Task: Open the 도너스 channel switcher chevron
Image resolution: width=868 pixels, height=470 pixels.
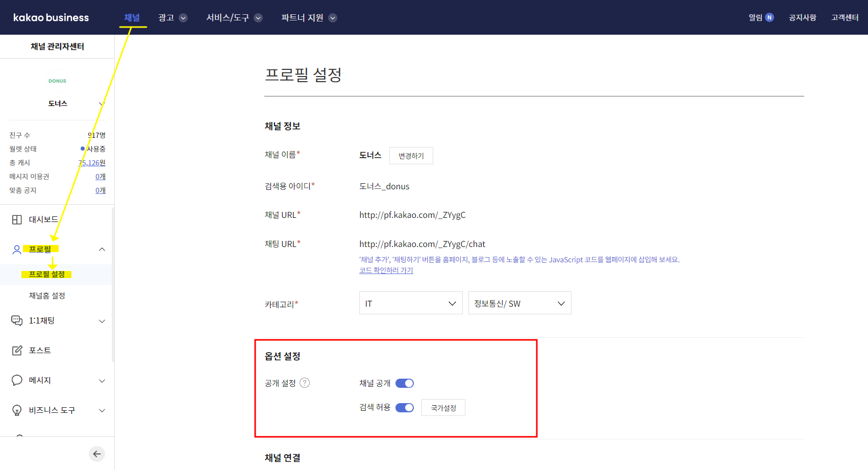Action: [x=102, y=104]
